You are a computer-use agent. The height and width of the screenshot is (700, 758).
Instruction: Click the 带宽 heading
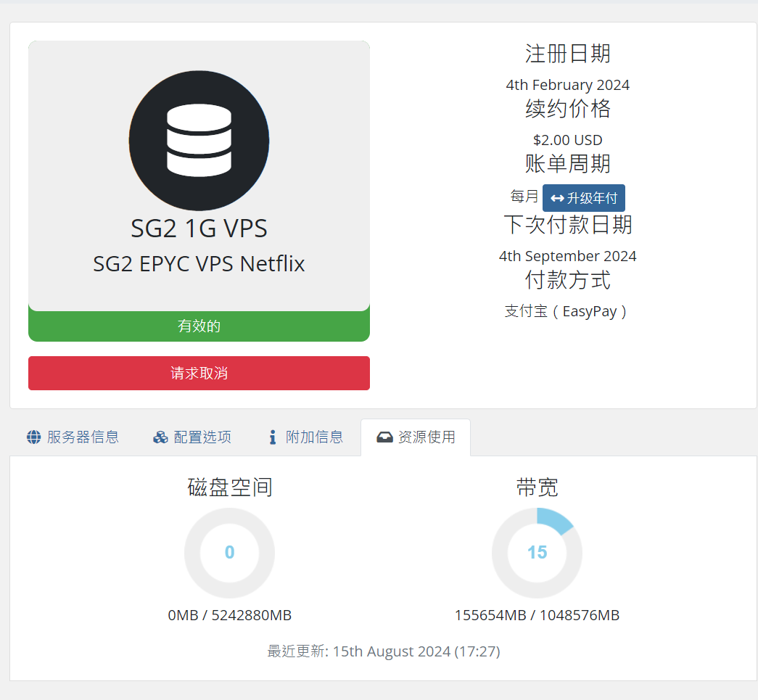537,487
